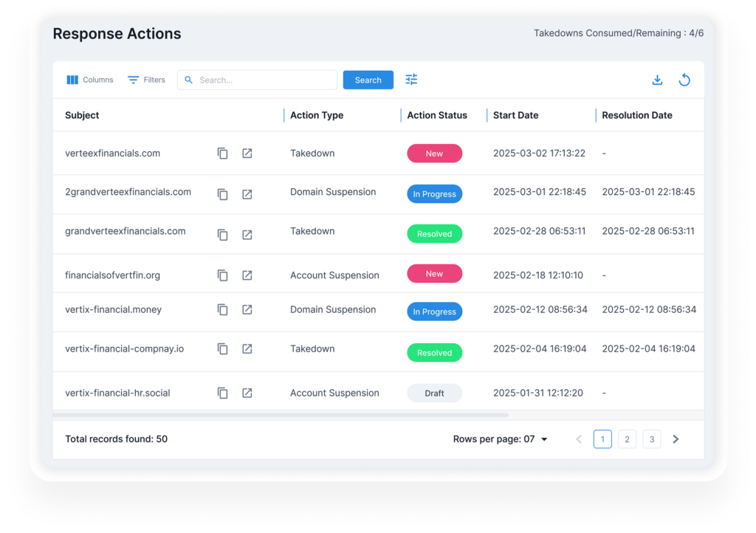Click New status badge for financialsofvertfin.org
The width and height of the screenshot is (756, 533).
click(434, 274)
